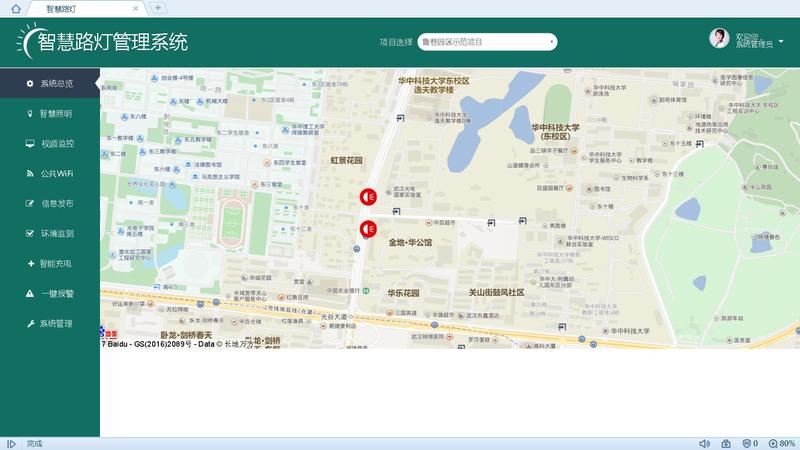Screen dimensions: 800x450
Task: Click the browser home icon
Action: coord(16,9)
